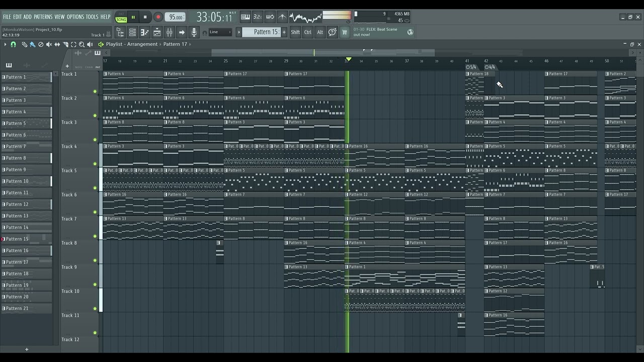Select the Slip tool in playlist toolbar

pyautogui.click(x=57, y=45)
